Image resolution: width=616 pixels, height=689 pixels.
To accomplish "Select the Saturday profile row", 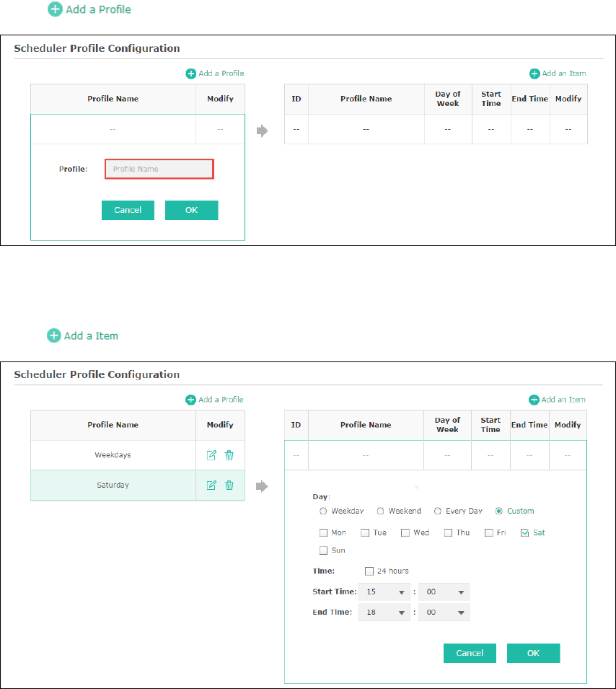I will click(x=138, y=485).
